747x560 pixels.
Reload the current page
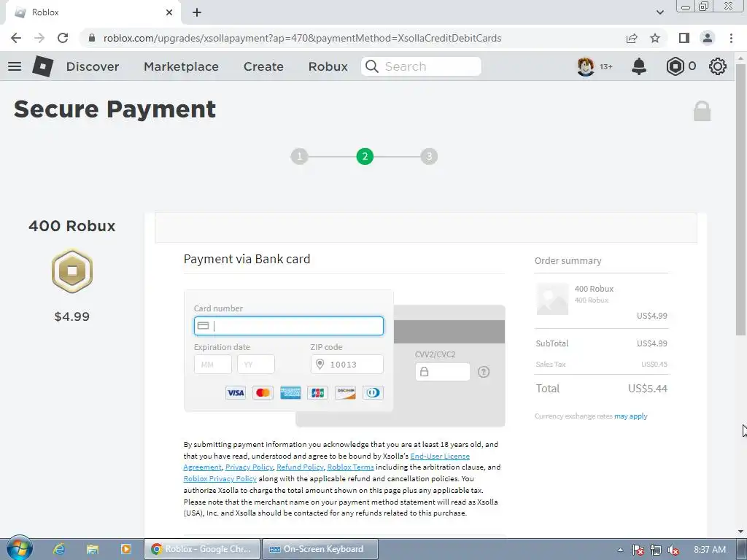tap(63, 38)
